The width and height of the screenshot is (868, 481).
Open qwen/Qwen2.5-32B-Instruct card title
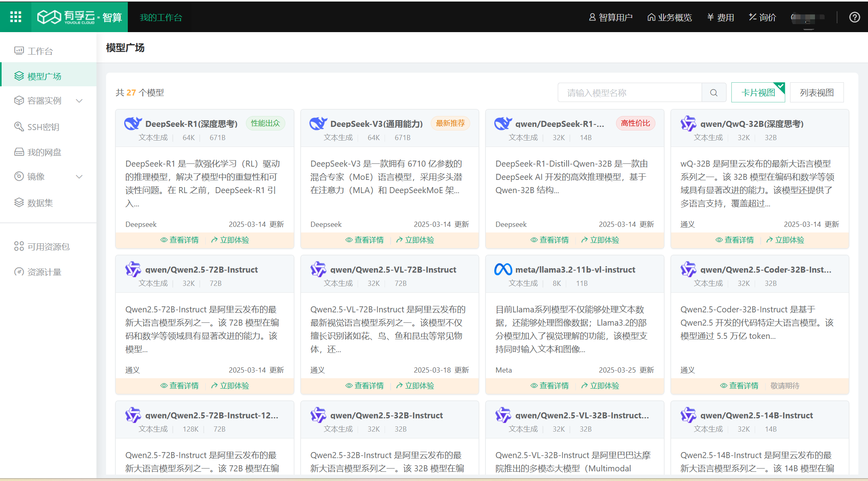(x=387, y=415)
